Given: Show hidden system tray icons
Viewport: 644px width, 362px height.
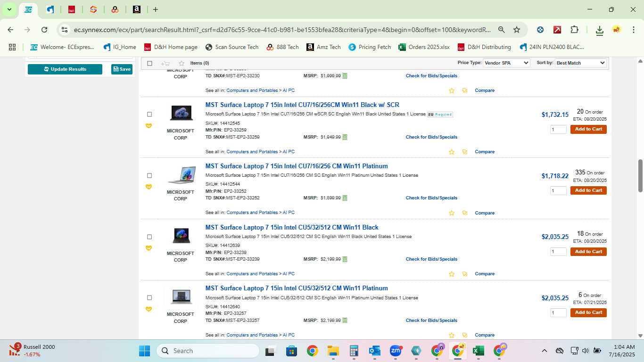Looking at the screenshot, I should 544,351.
